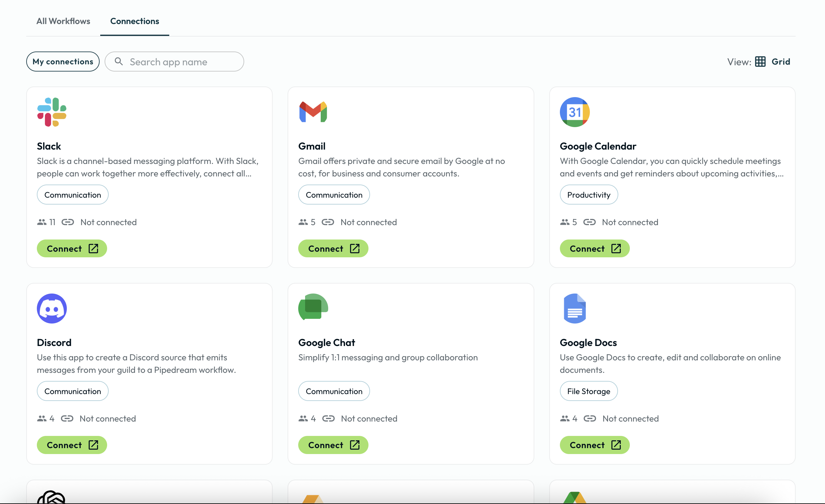Click the link icon on the Discord card
Image resolution: width=825 pixels, height=504 pixels.
tap(67, 418)
